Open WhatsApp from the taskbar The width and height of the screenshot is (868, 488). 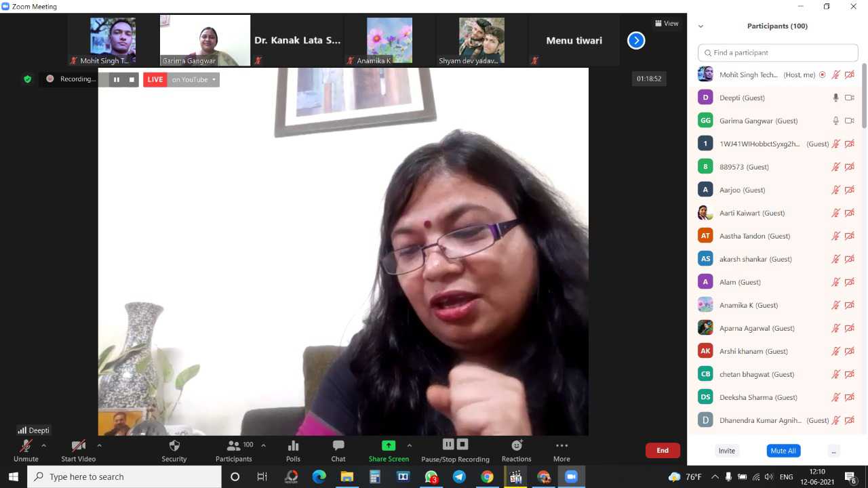pos(431,476)
